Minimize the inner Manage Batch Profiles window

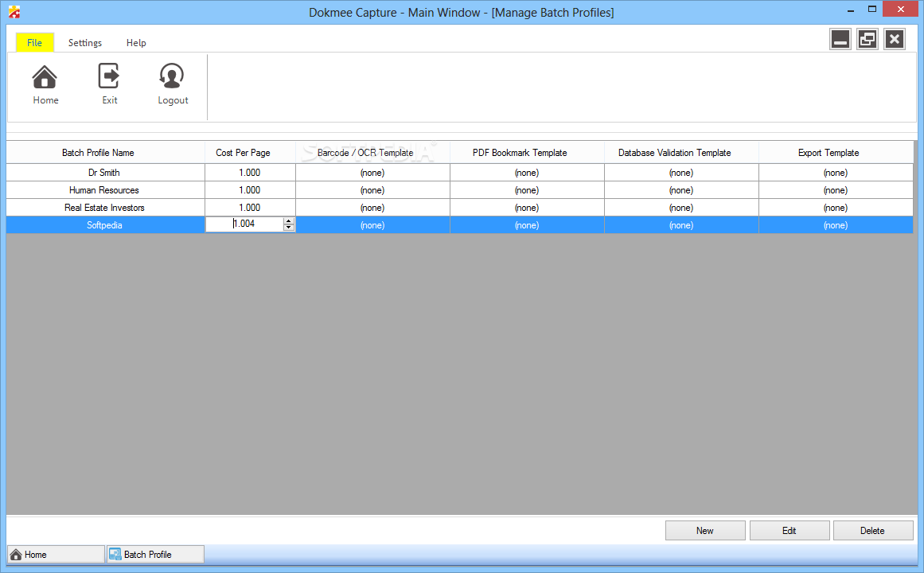click(840, 40)
